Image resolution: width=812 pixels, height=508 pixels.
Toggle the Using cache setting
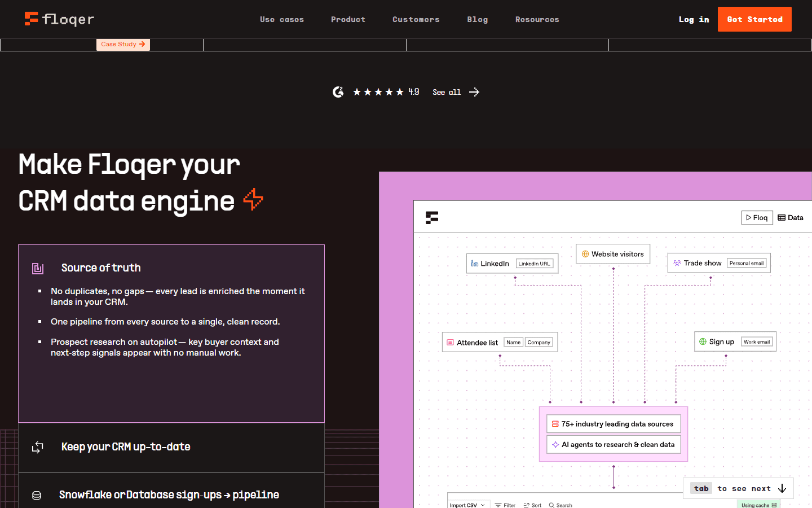(x=758, y=505)
